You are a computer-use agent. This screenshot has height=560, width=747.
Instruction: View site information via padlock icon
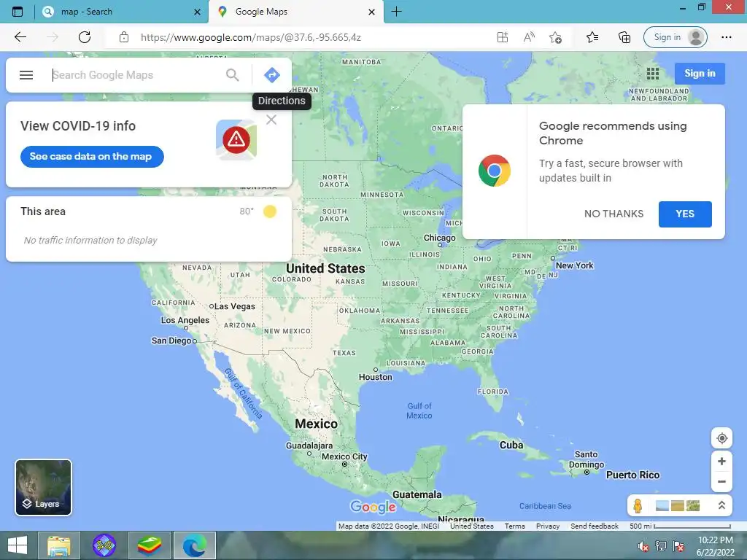point(124,37)
